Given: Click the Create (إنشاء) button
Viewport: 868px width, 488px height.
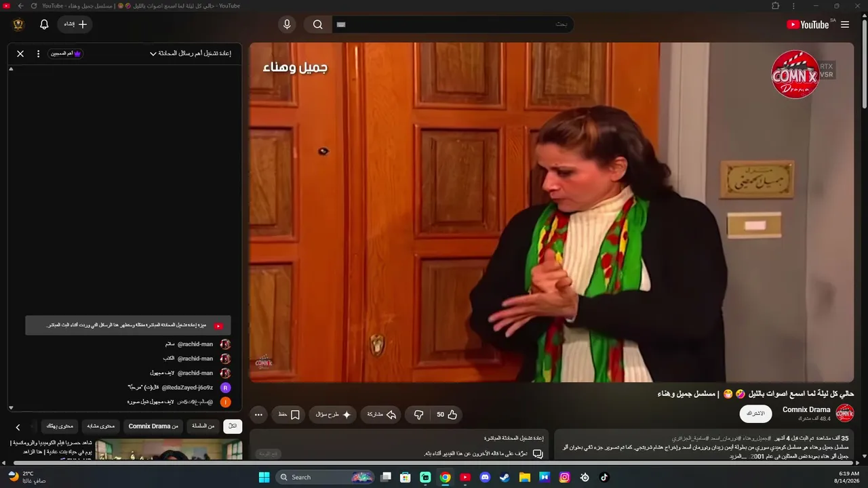Looking at the screenshot, I should coord(75,24).
